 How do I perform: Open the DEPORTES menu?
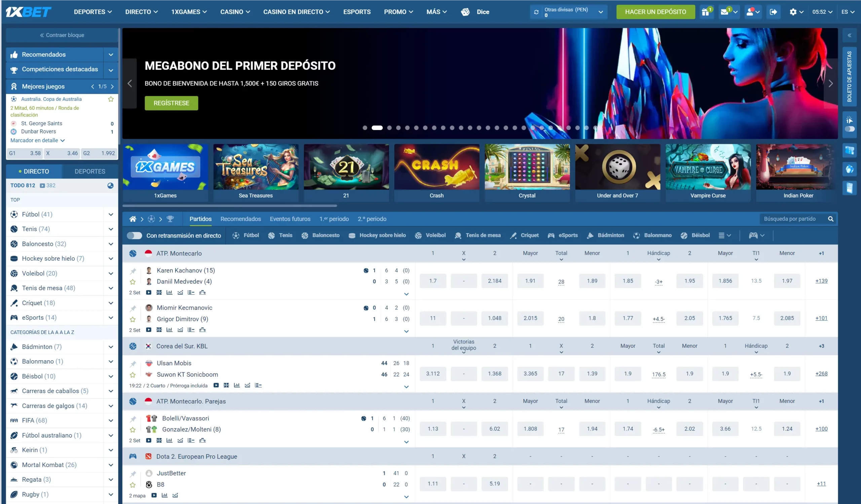[92, 12]
